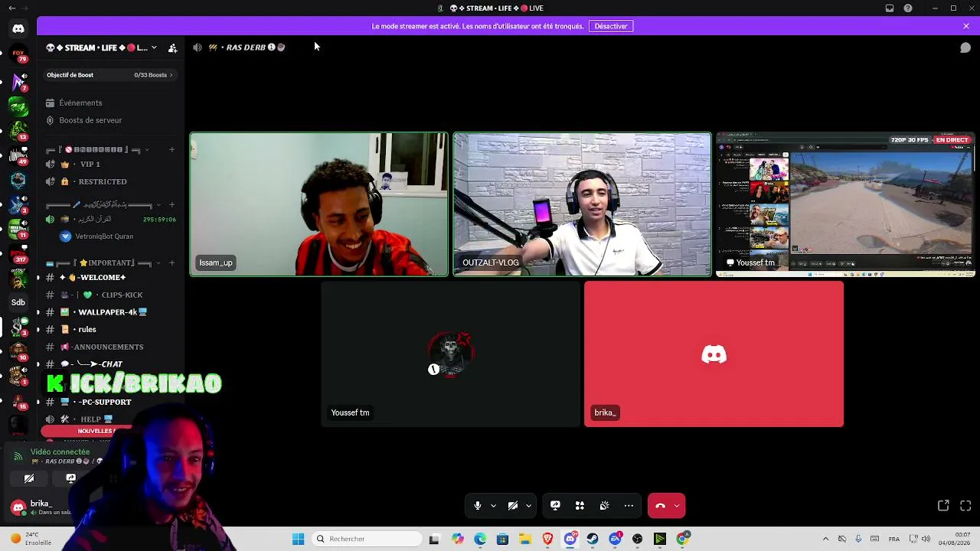Open Discord direct messages home icon
Image resolution: width=980 pixels, height=551 pixels.
tap(18, 29)
